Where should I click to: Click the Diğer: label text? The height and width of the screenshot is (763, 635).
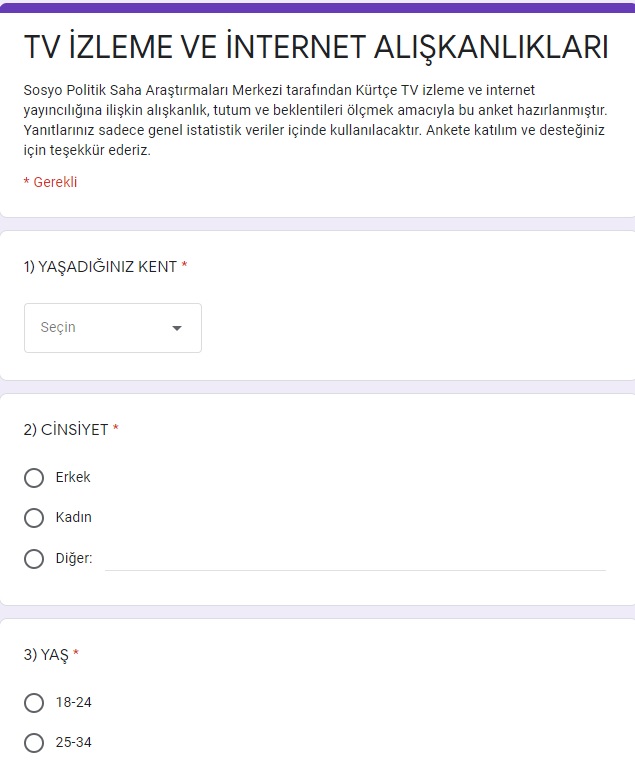click(74, 558)
